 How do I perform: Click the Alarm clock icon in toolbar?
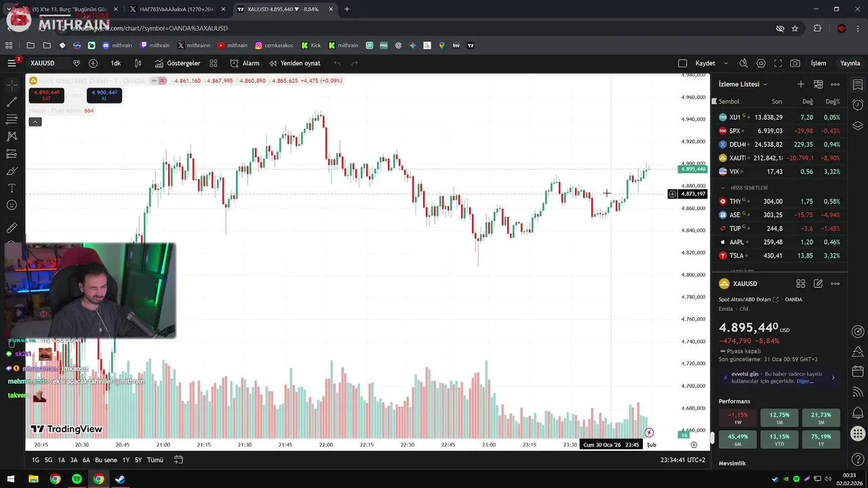[x=244, y=63]
